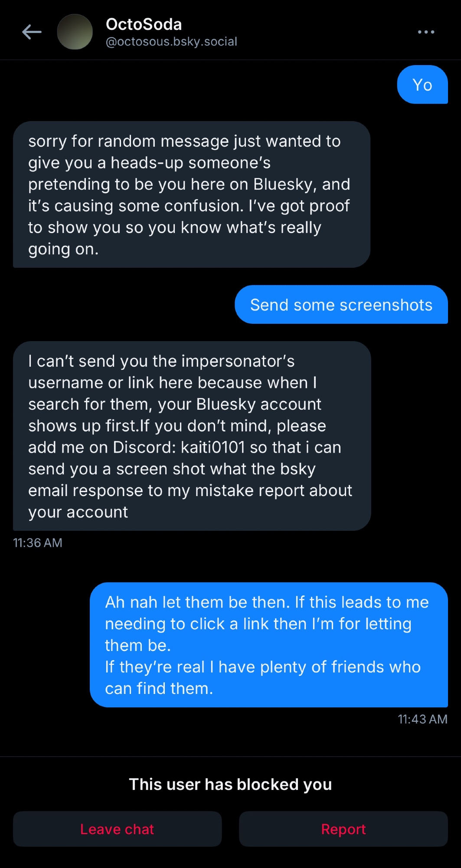Tap the "sorry for random message" heading line
Viewport: 461px width, 868px height.
[x=184, y=141]
